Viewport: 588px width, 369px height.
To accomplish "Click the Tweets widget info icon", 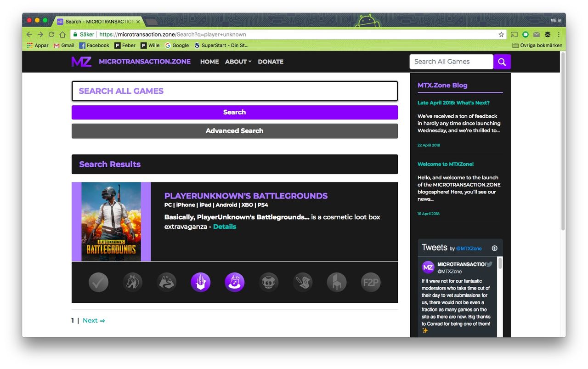I will point(495,248).
